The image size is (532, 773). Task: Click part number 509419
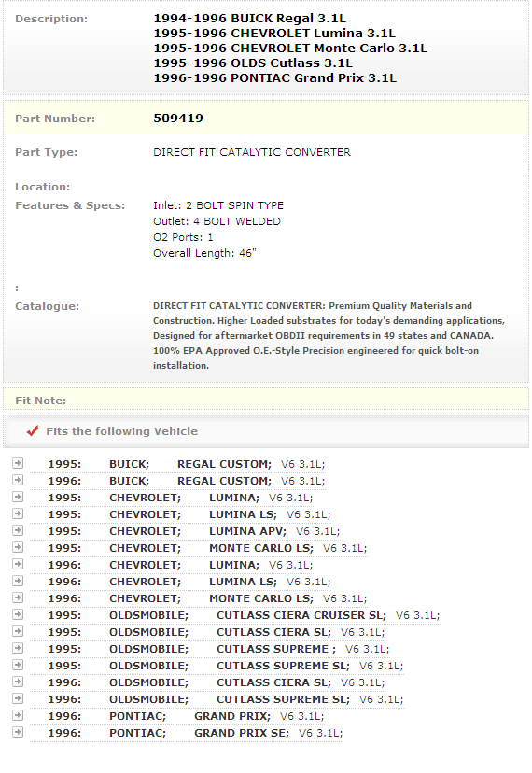pos(178,119)
